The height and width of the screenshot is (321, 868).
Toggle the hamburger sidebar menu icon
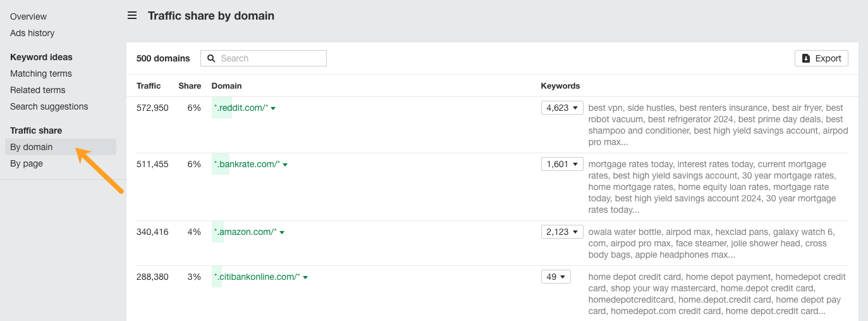pyautogui.click(x=132, y=15)
